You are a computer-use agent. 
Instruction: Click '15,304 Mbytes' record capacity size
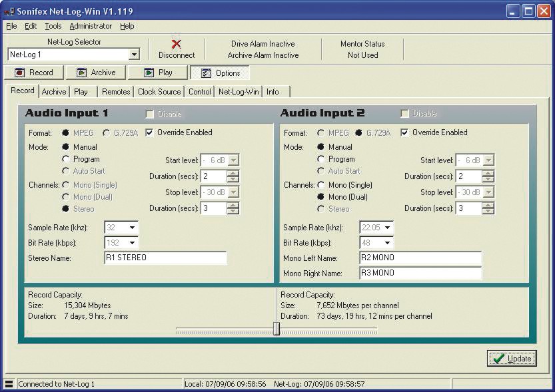pos(87,305)
